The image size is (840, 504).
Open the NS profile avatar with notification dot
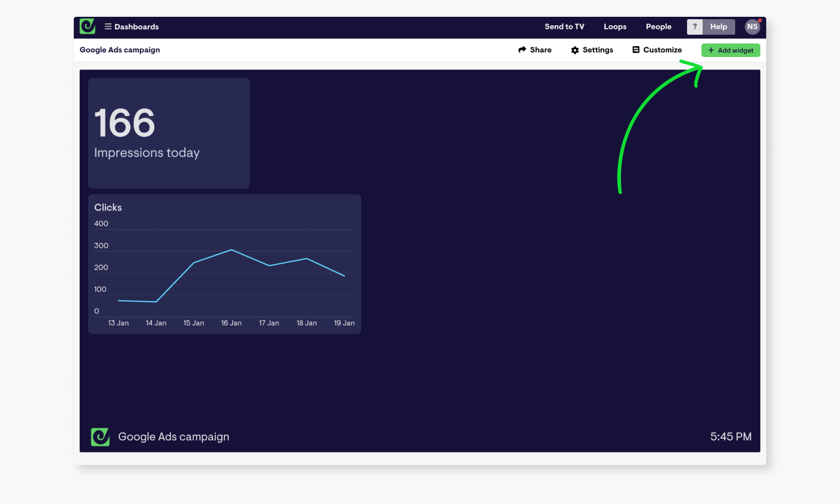pyautogui.click(x=752, y=26)
